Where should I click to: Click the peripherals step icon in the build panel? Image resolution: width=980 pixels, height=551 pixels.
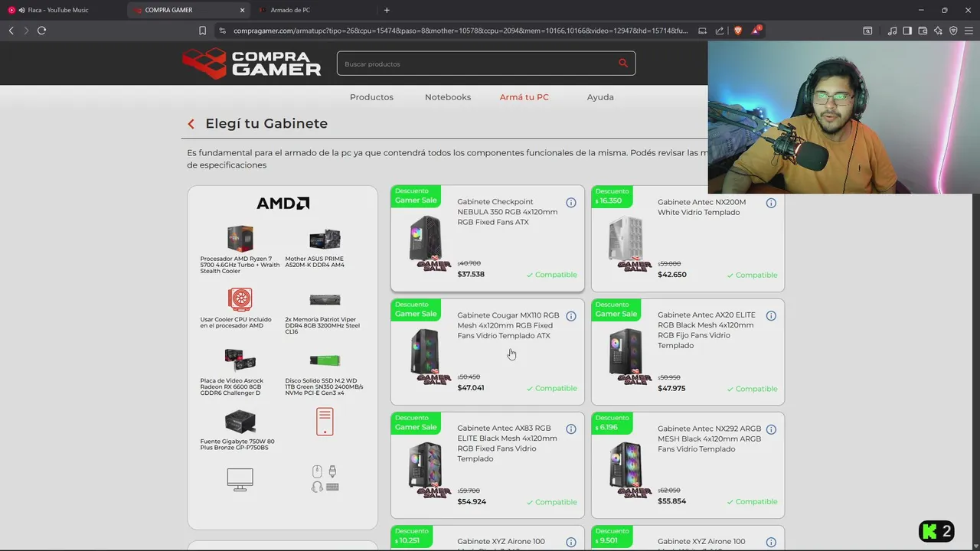325,479
